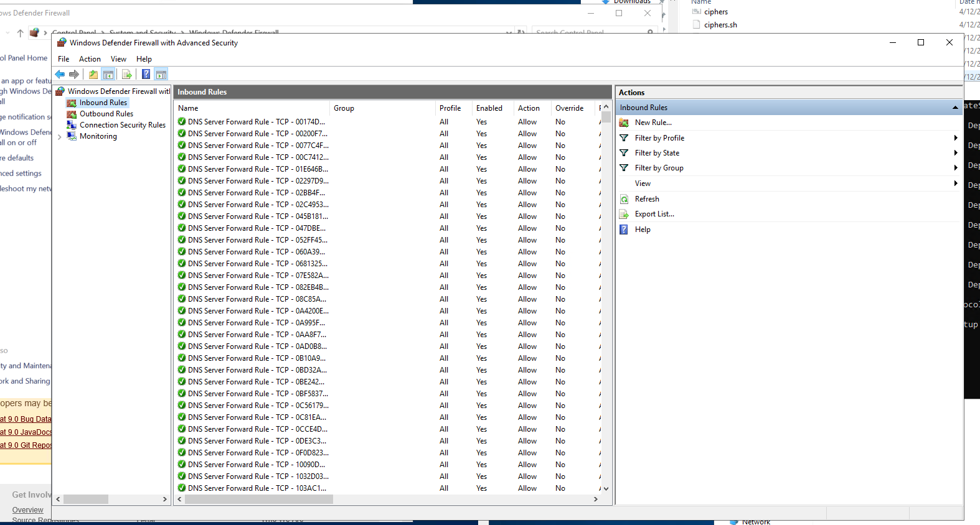
Task: Open the Help menu in the menu bar
Action: (x=144, y=59)
